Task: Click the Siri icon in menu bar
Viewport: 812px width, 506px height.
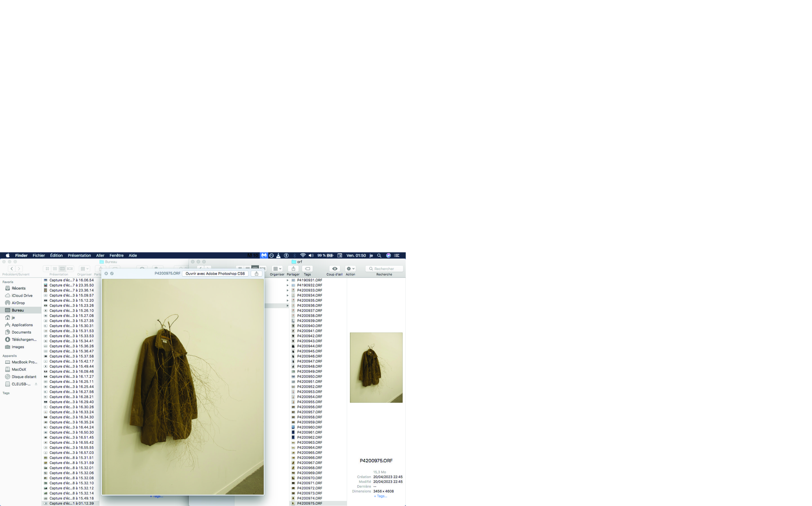Action: point(389,255)
